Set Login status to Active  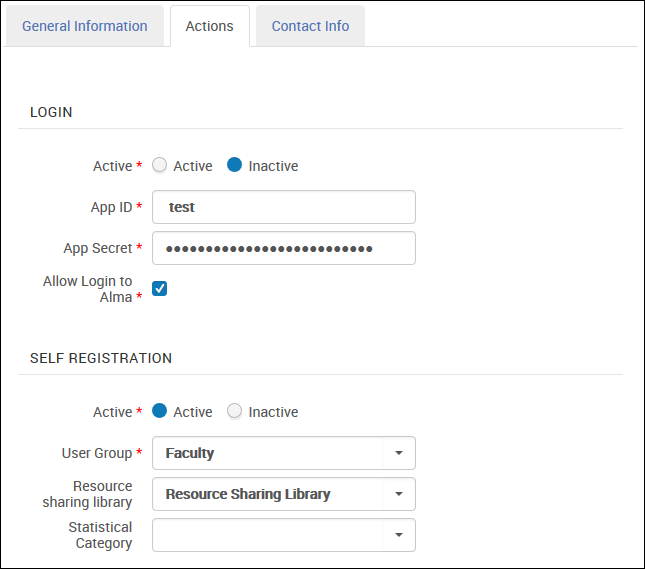pyautogui.click(x=160, y=166)
